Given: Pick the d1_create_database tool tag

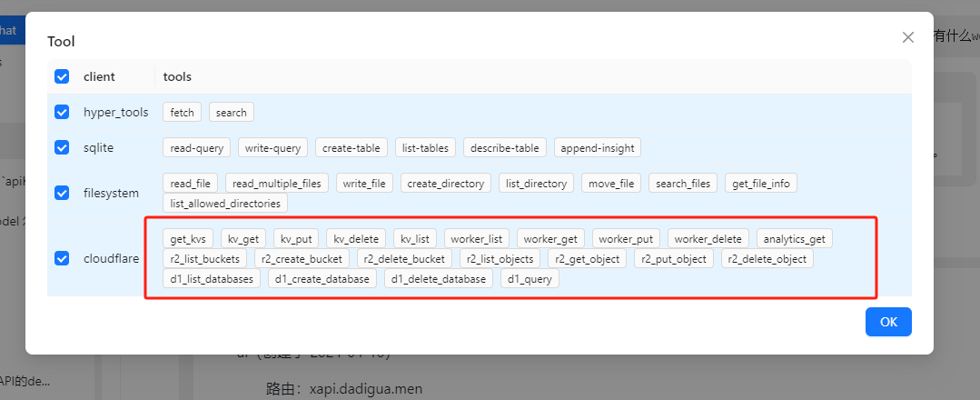Looking at the screenshot, I should (x=322, y=278).
